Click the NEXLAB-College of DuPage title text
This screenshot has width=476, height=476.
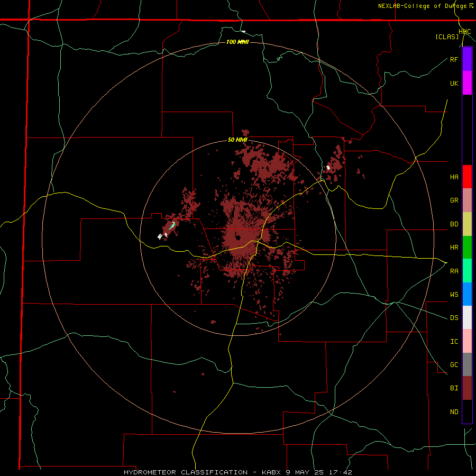tap(422, 6)
